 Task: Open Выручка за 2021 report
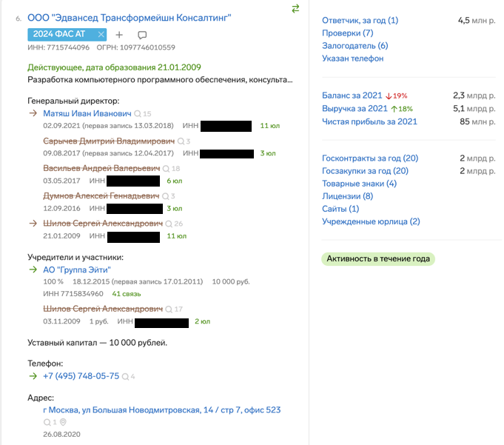click(x=355, y=108)
